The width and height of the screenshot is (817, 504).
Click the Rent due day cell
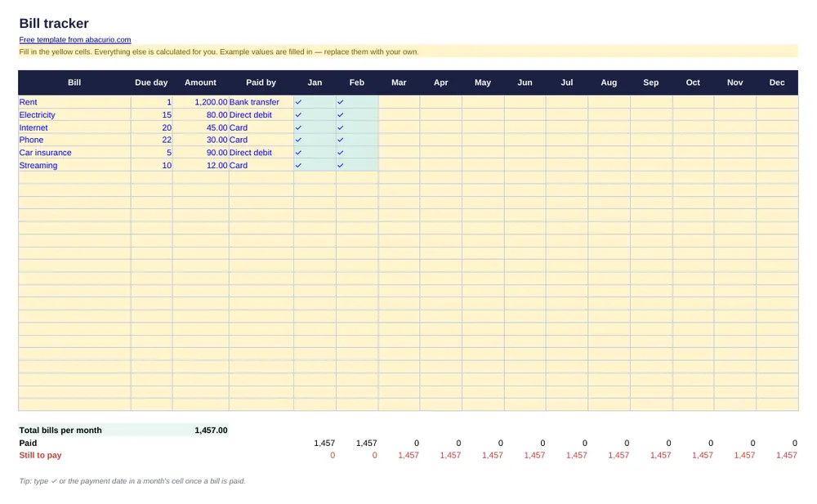point(152,102)
